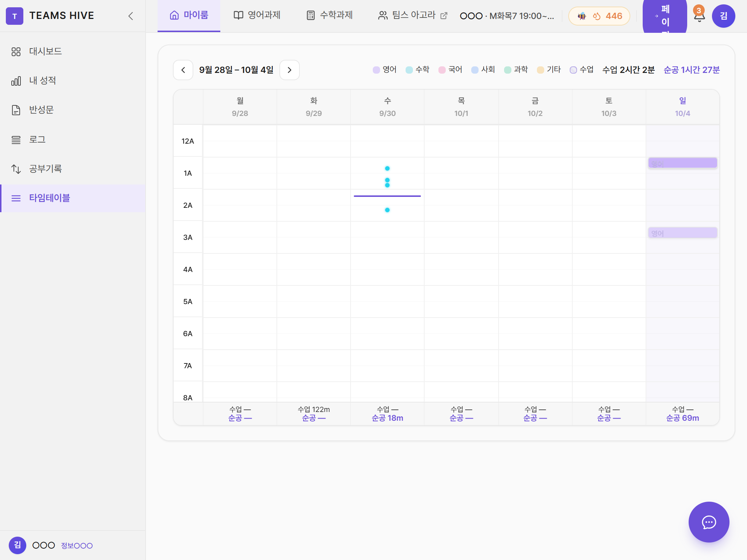747x560 pixels.
Task: Select the 영어 block at 3A Sunday
Action: pos(682,233)
